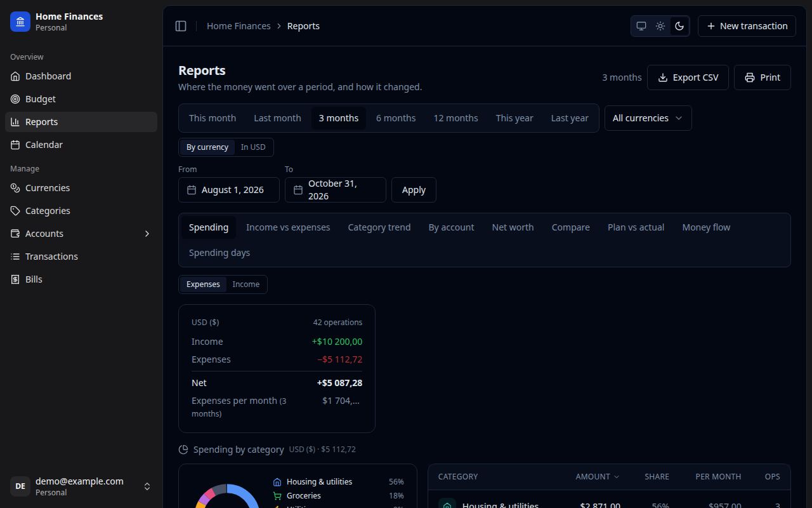Open Categories page in sidebar
812x508 pixels.
click(x=81, y=211)
